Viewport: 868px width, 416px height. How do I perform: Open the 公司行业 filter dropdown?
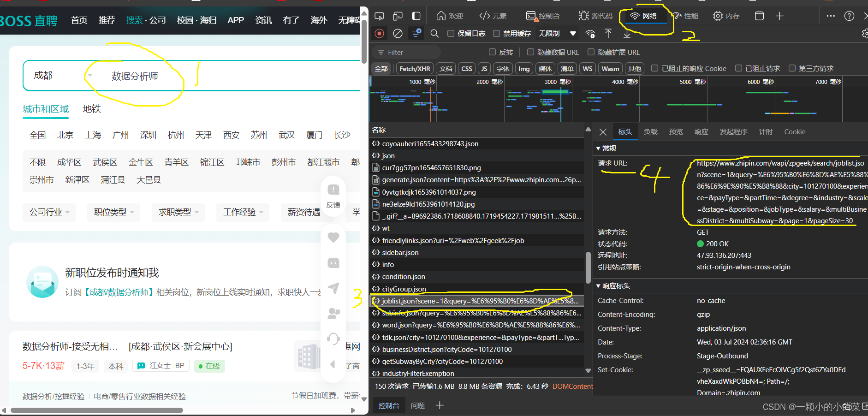coord(49,212)
